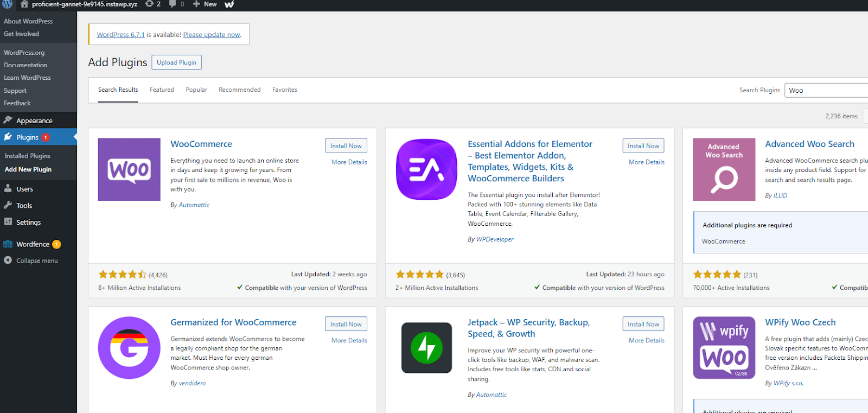Click WooCommerce star rating
This screenshot has height=413, width=868.
tap(123, 275)
